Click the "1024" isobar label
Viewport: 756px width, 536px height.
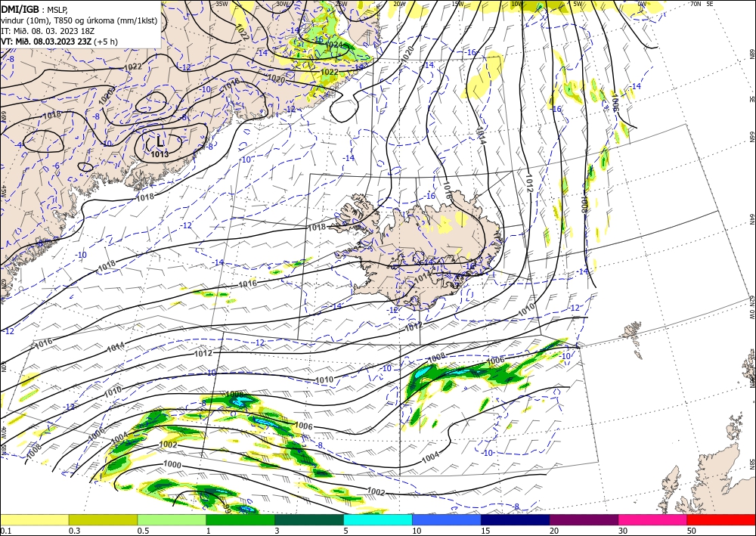click(334, 45)
